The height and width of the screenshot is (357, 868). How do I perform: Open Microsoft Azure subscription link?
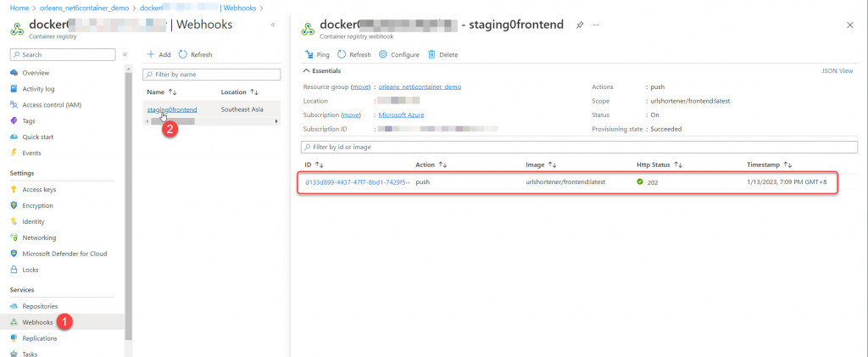[x=401, y=115]
